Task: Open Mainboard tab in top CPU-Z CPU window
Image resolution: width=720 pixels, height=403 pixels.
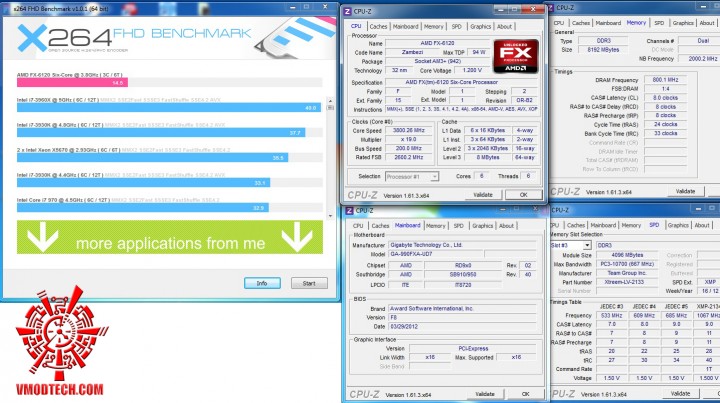Action: 405,27
